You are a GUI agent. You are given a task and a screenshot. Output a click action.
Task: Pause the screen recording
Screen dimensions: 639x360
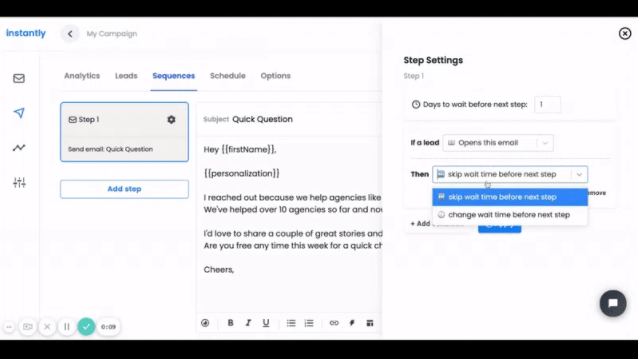click(x=66, y=327)
